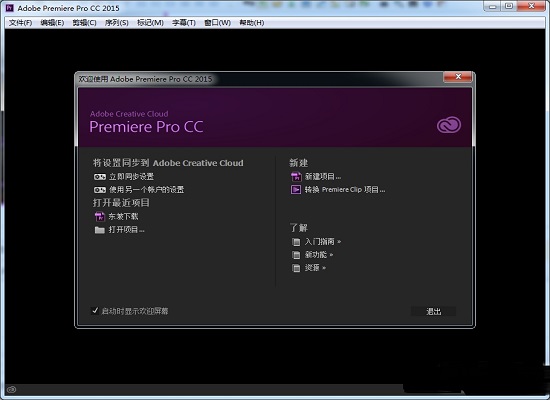Viewport: 550px width, 400px height.
Task: Open the 入门指南 link
Action: click(x=323, y=242)
